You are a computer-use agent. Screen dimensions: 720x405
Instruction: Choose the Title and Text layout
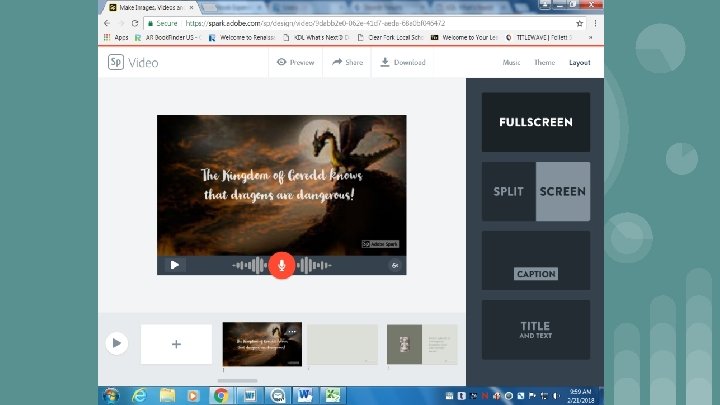point(536,330)
